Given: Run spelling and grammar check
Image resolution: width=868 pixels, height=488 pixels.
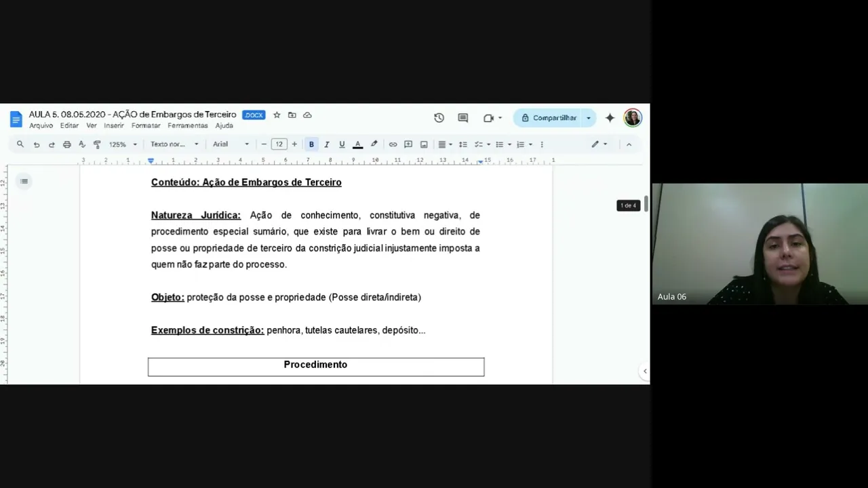Looking at the screenshot, I should point(82,144).
